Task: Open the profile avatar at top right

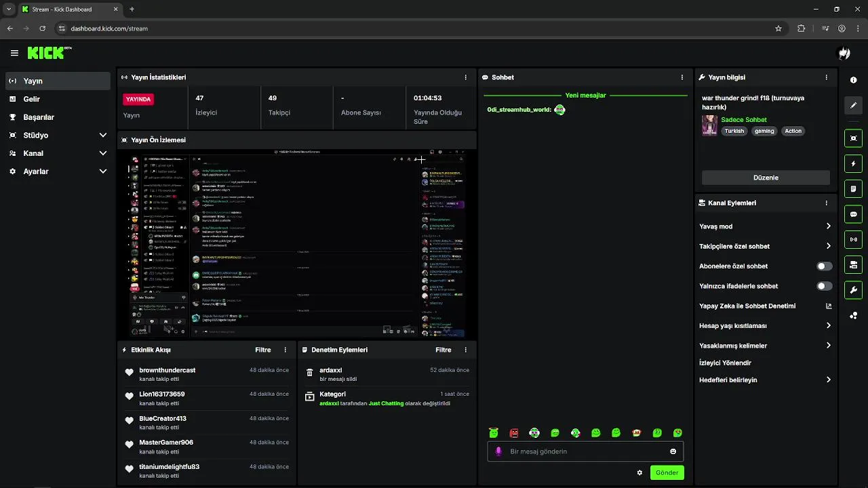Action: click(844, 53)
